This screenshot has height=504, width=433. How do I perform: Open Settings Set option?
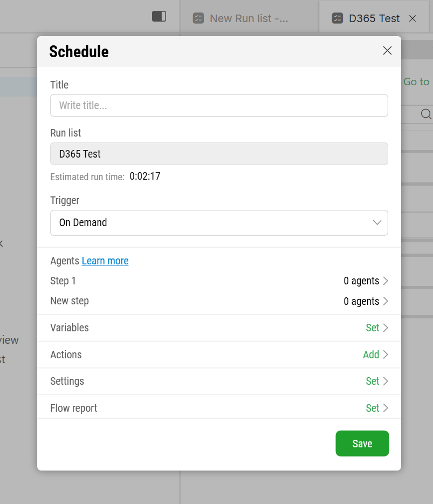click(x=377, y=381)
